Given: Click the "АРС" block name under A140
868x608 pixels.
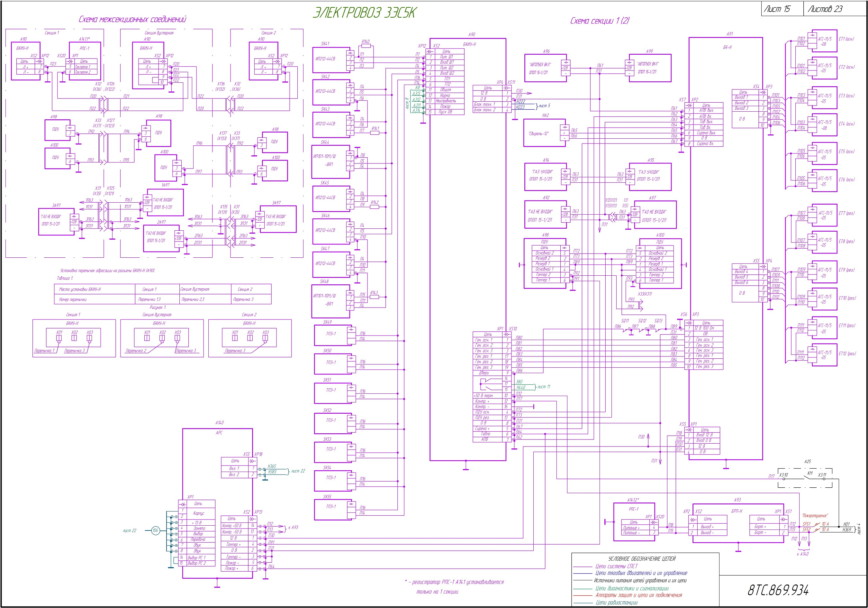Looking at the screenshot, I should tap(219, 432).
